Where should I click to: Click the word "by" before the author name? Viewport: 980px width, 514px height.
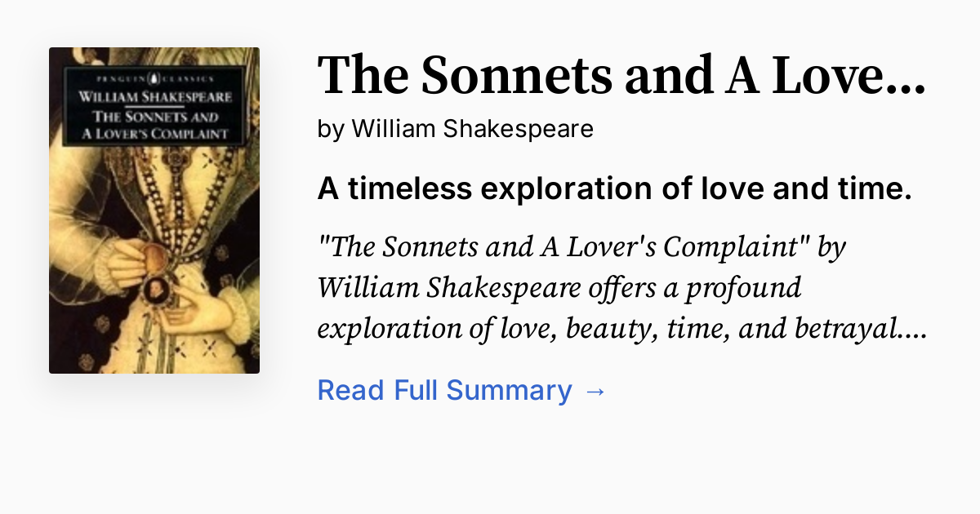(331, 129)
